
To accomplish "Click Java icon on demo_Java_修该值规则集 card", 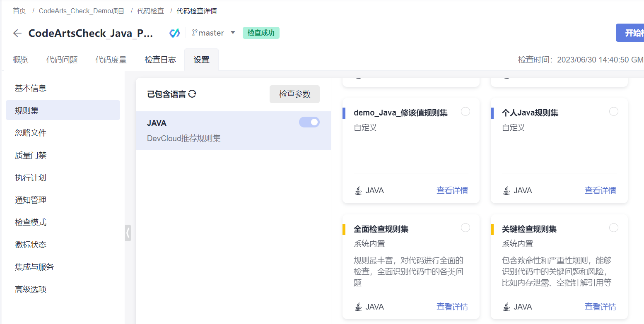I will coord(358,190).
